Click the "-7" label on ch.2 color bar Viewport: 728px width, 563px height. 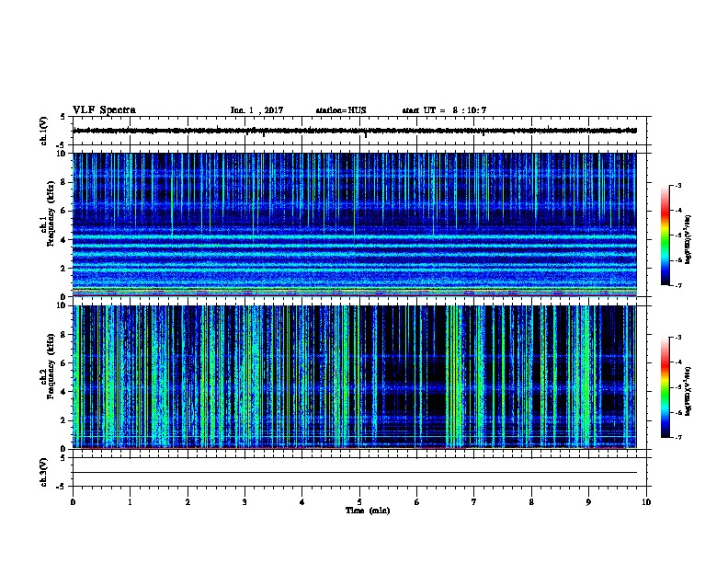677,438
